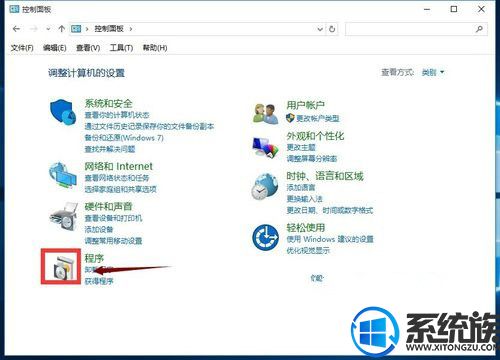500x360 pixels.
Task: Open the 程序 category link
Action: 94,258
